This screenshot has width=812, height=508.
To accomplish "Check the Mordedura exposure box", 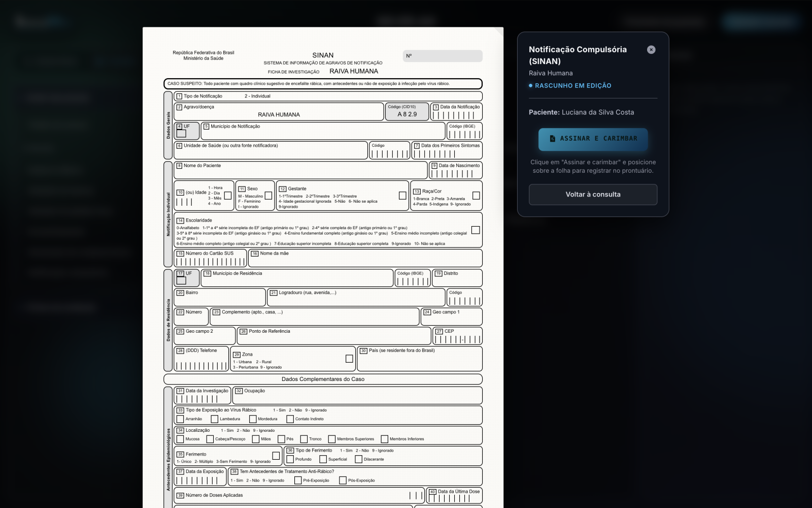I will (253, 419).
